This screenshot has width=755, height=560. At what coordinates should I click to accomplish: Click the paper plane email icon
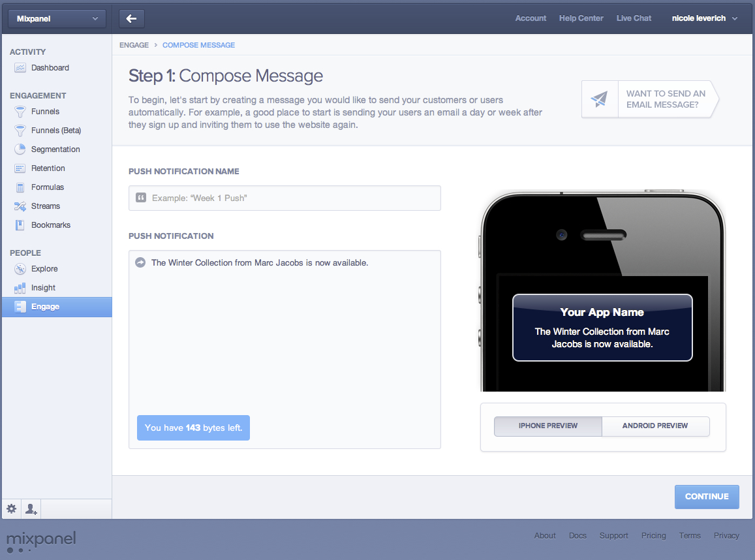tap(599, 99)
